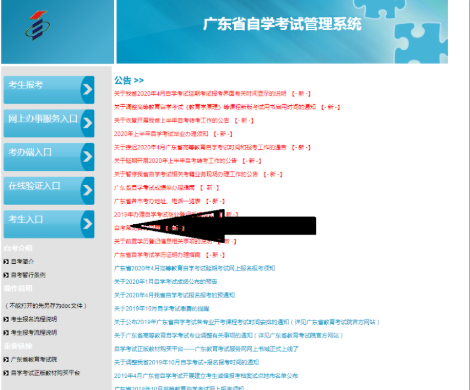Open red notice 关于推迟2020年4月广东省高等教育自学考试
Image resolution: width=470 pixels, height=390 pixels.
[200, 147]
